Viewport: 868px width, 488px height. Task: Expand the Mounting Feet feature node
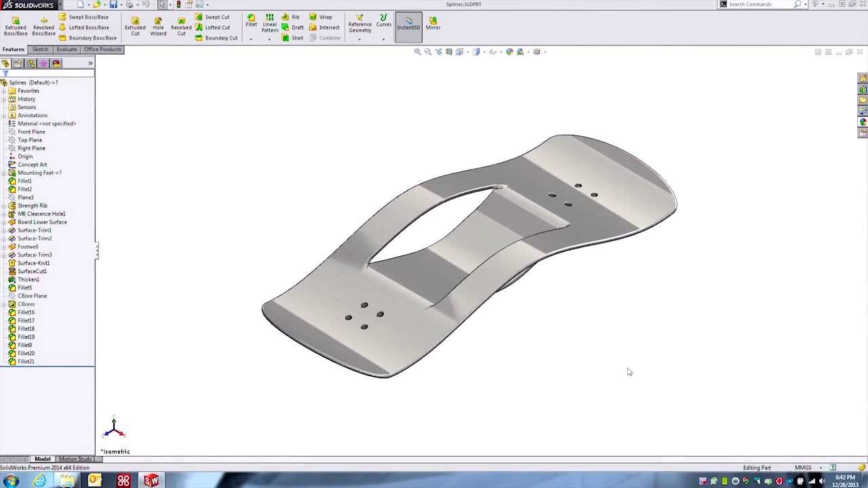click(x=4, y=173)
